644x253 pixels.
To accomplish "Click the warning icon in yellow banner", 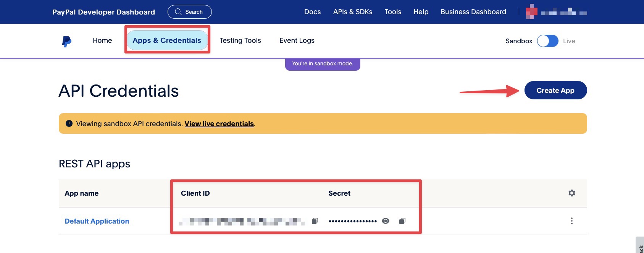I will tap(69, 123).
